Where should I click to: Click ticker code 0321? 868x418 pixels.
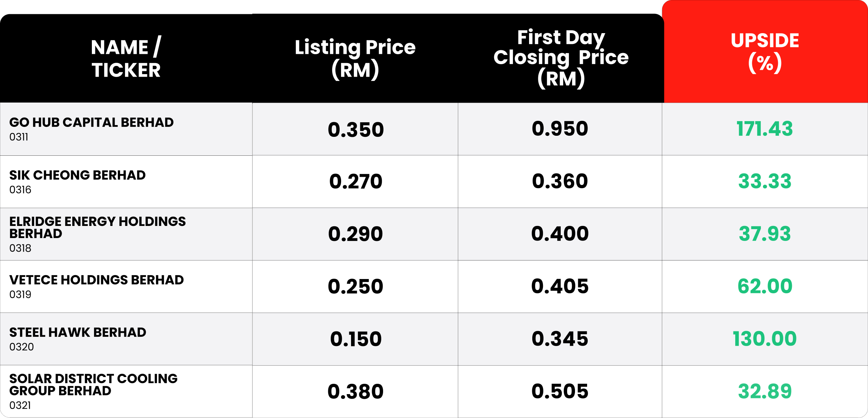coord(20,405)
